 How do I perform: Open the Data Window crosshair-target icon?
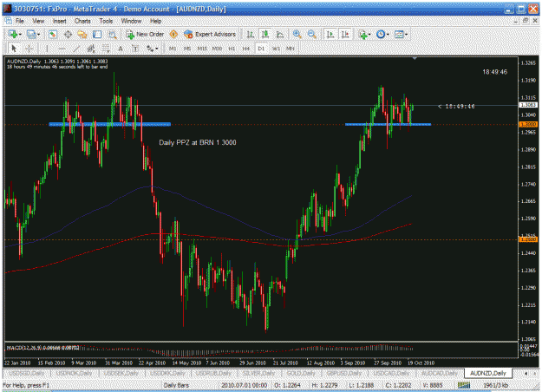tap(68, 34)
